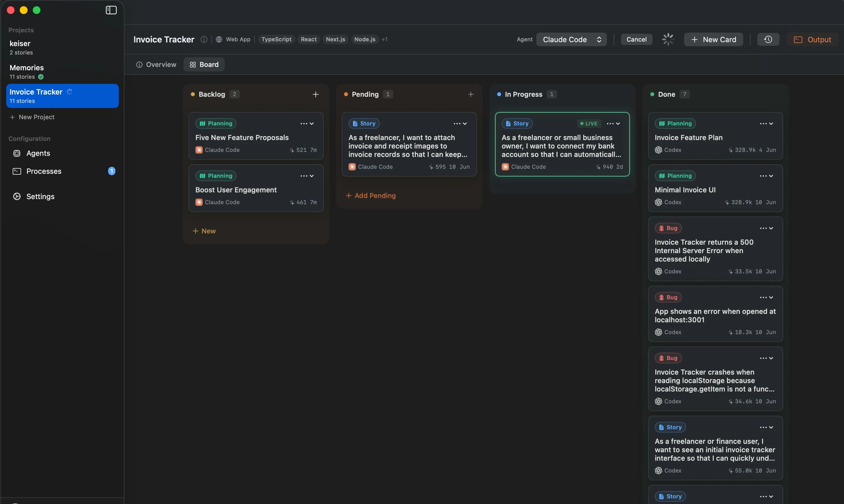Click Codex icon on Invoice Feature Plan card

pos(658,150)
